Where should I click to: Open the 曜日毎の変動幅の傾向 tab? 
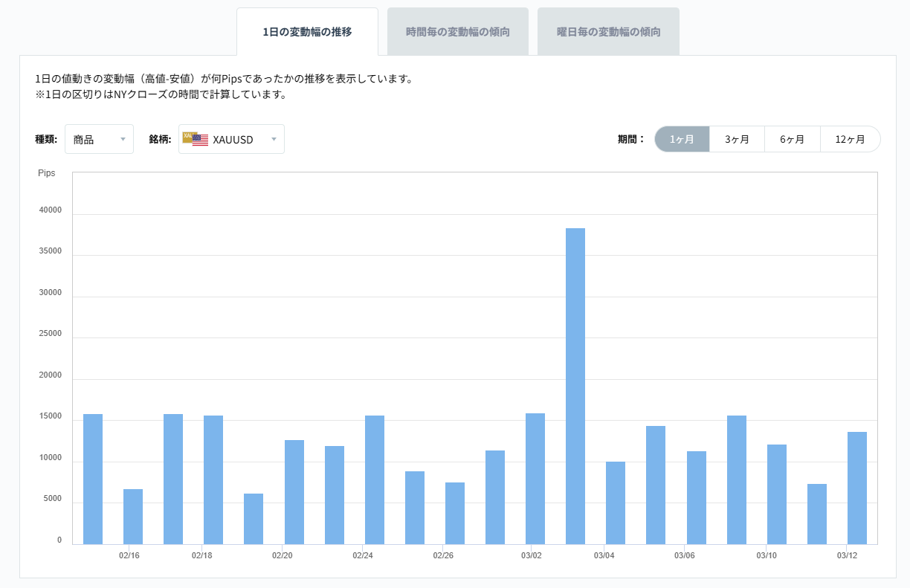click(607, 31)
